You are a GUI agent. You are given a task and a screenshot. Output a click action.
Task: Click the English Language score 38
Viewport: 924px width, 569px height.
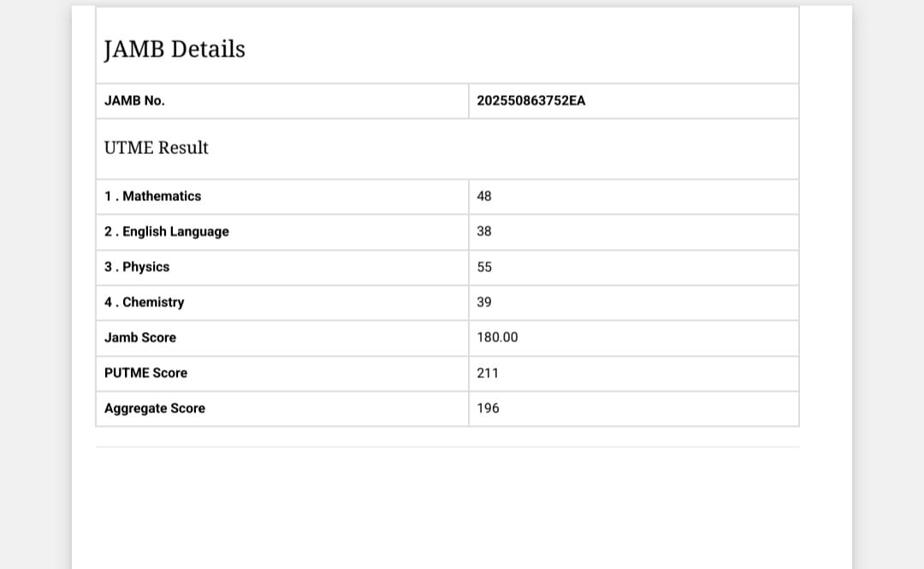(x=484, y=232)
